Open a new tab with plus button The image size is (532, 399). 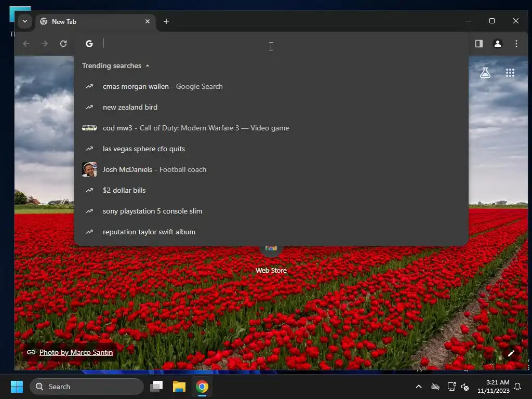166,21
